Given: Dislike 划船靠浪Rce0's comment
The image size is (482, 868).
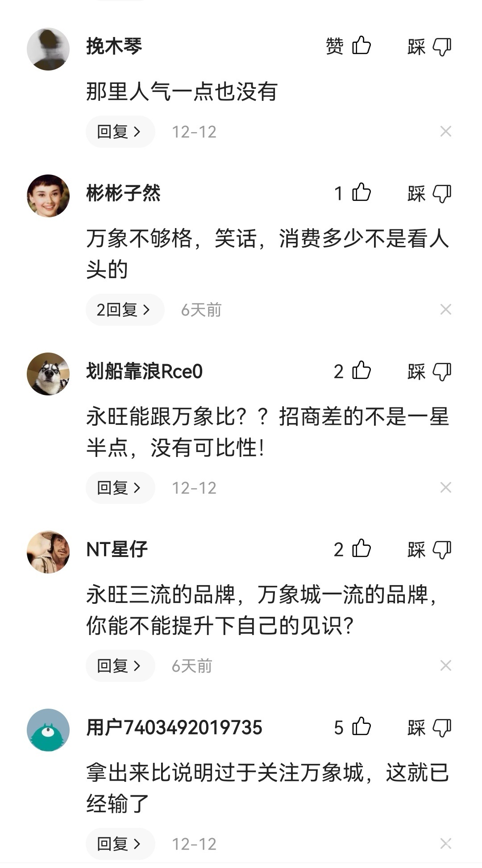Looking at the screenshot, I should [x=442, y=372].
